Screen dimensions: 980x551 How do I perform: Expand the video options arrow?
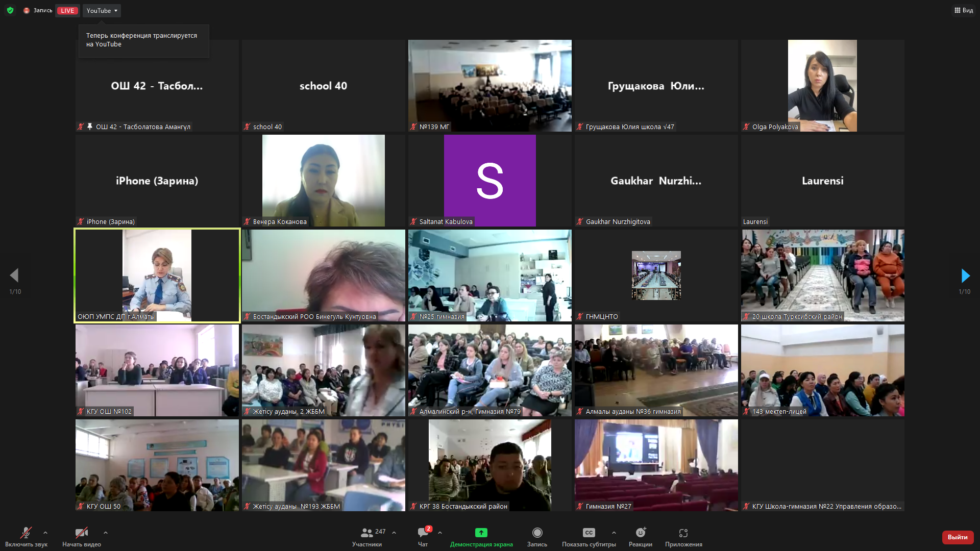pyautogui.click(x=106, y=533)
